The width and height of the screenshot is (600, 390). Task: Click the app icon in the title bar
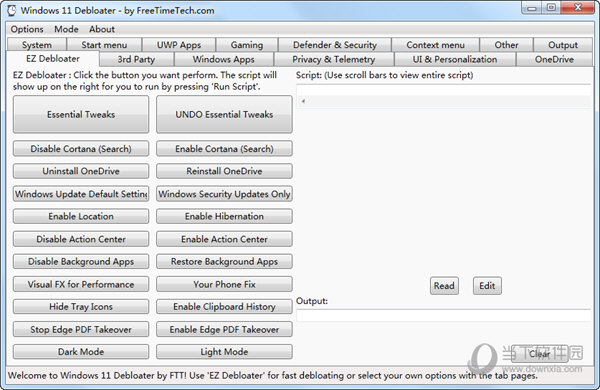pyautogui.click(x=11, y=10)
